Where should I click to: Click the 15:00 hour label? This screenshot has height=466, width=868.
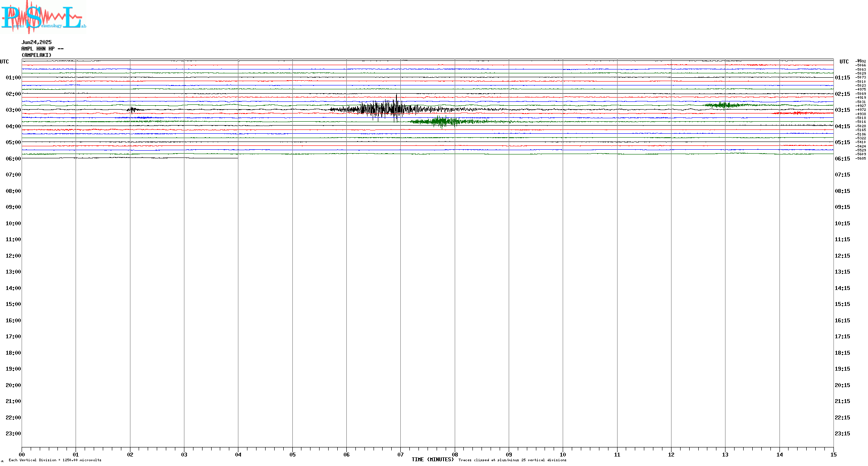coord(13,304)
